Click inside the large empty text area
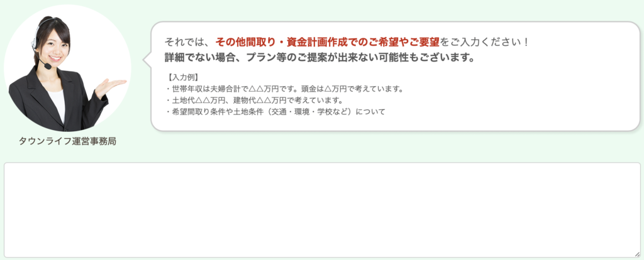Viewport: 644px width, 260px height. coord(322,210)
